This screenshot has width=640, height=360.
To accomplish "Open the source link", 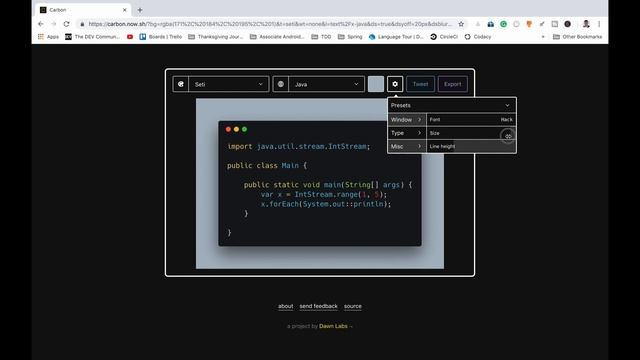I will pyautogui.click(x=353, y=306).
